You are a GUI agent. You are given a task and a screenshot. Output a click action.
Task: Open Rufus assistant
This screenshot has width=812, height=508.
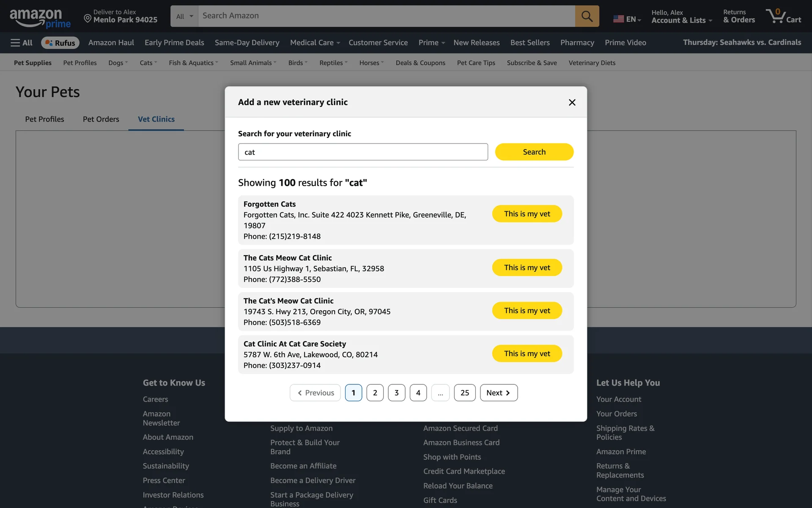60,43
